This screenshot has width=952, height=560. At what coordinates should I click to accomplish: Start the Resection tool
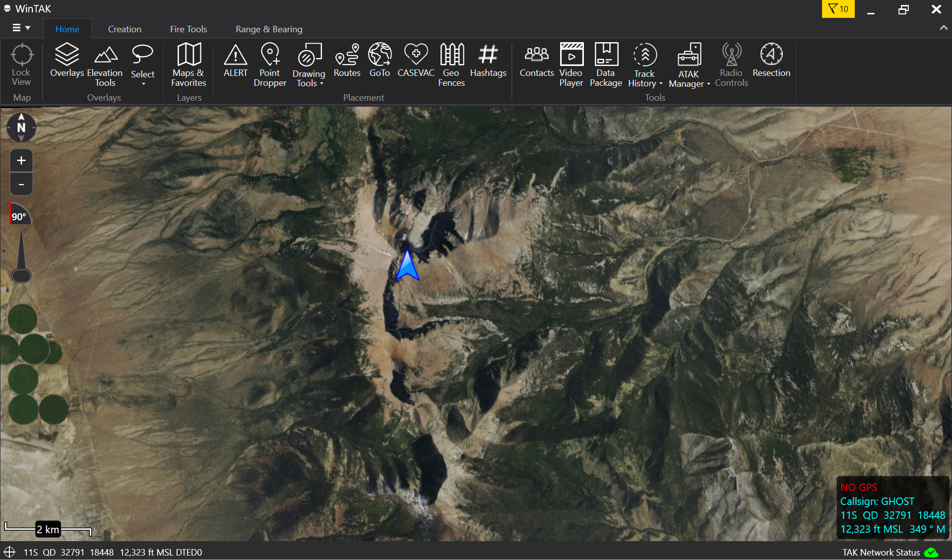(x=771, y=60)
